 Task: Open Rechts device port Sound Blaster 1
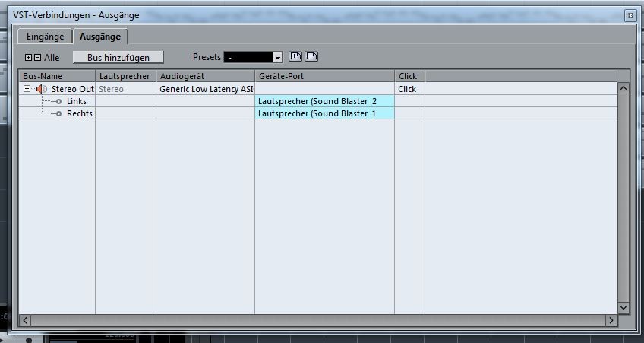click(x=324, y=113)
